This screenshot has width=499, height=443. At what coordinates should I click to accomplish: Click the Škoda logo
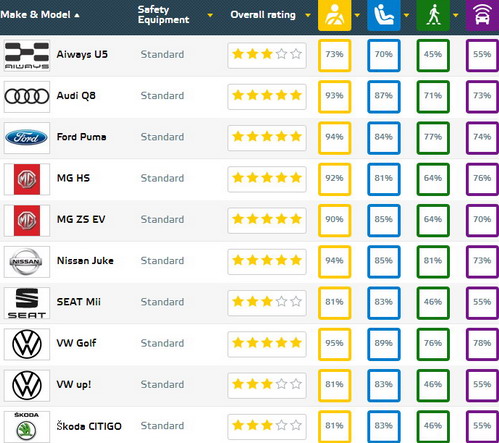tap(27, 427)
